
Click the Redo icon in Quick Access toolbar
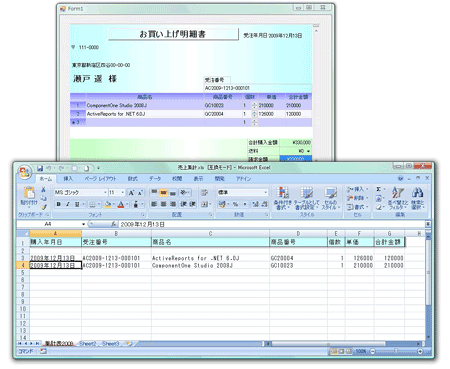(x=61, y=168)
